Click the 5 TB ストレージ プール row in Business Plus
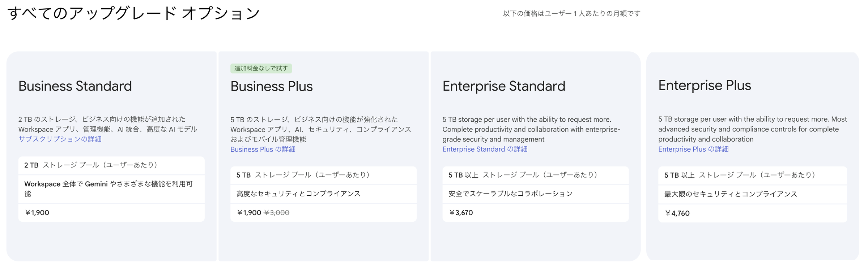 [x=323, y=175]
